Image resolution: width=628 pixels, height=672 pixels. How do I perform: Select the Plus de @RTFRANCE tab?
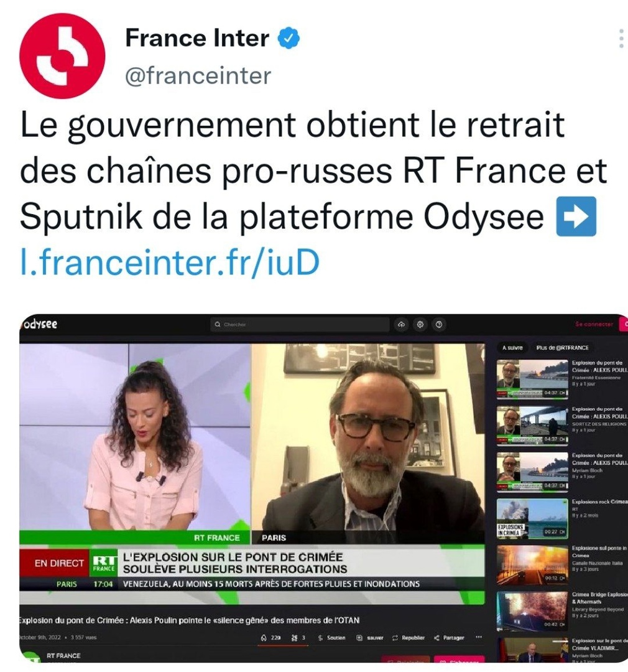click(x=563, y=348)
